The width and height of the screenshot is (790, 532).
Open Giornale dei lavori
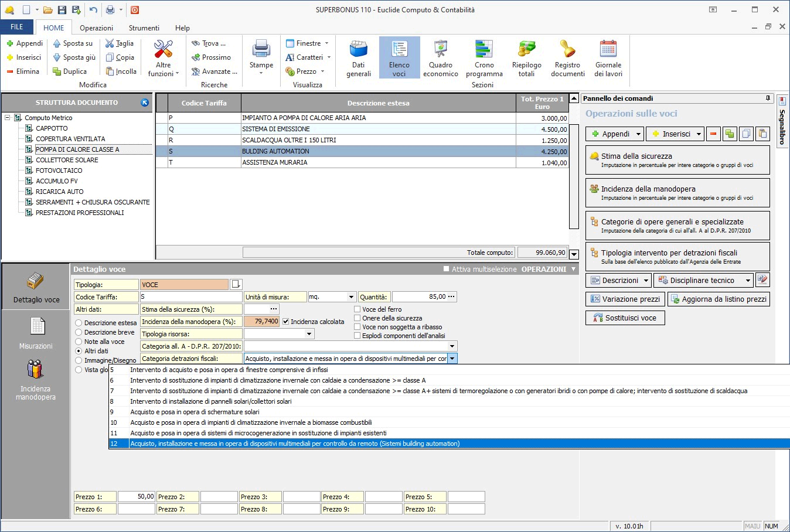click(608, 58)
